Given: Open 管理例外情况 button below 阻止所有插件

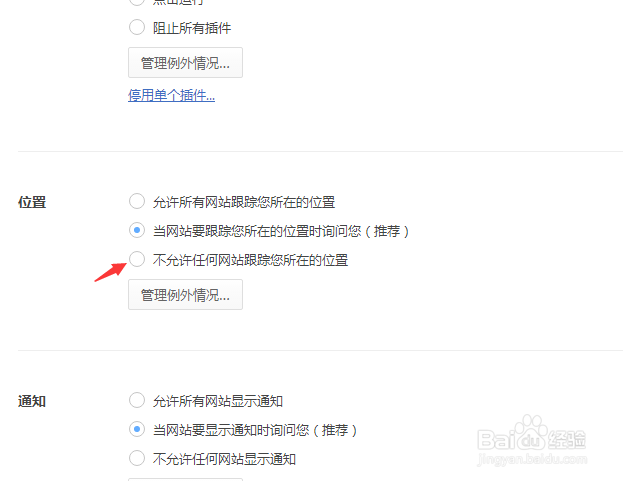Looking at the screenshot, I should click(185, 62).
